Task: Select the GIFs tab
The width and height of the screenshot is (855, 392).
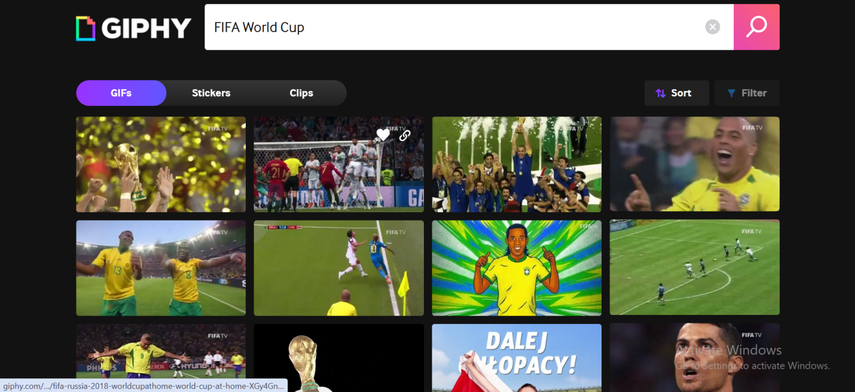Action: coord(121,93)
